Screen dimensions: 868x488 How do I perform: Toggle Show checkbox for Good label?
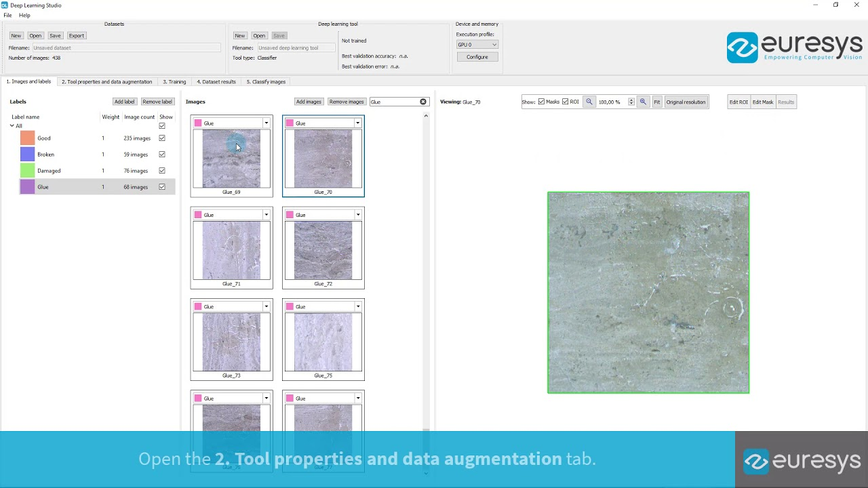162,138
